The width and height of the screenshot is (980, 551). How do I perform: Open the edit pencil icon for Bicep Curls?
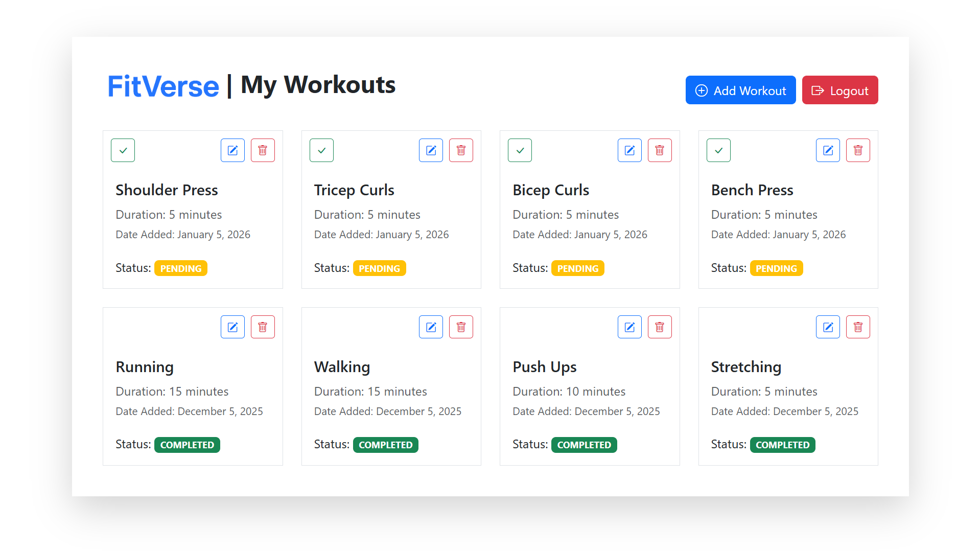(629, 150)
